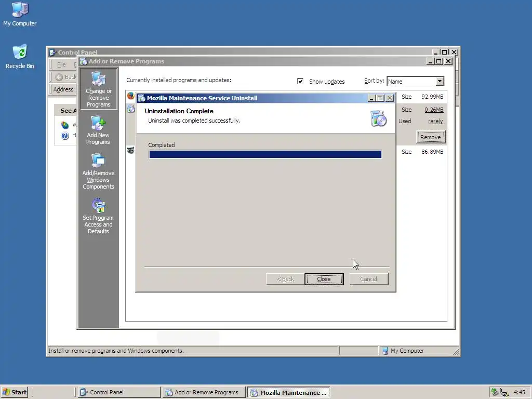The image size is (532, 399).
Task: Switch to Add or Remove Programs taskbar button
Action: pyautogui.click(x=204, y=392)
